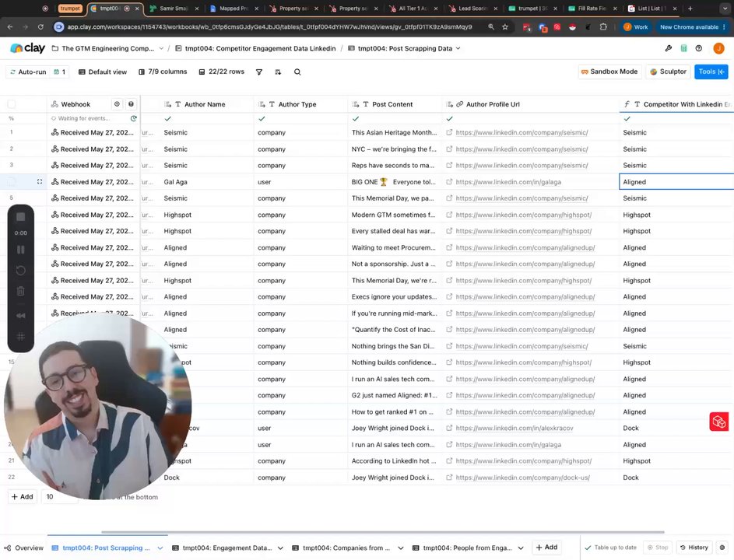The image size is (734, 560).
Task: Open Sculptor
Action: pos(669,72)
